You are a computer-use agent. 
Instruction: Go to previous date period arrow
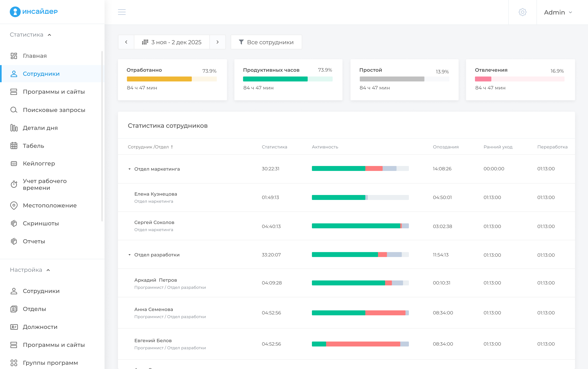pos(126,42)
